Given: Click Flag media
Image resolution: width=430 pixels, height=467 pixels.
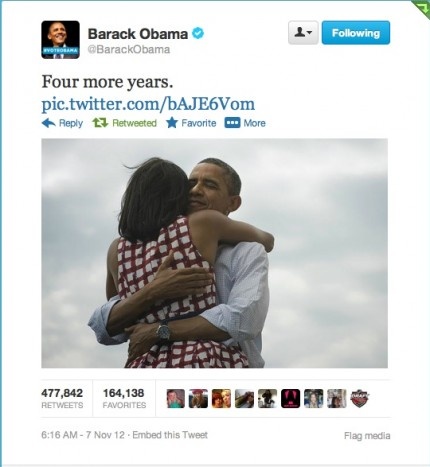Looking at the screenshot, I should tap(367, 436).
